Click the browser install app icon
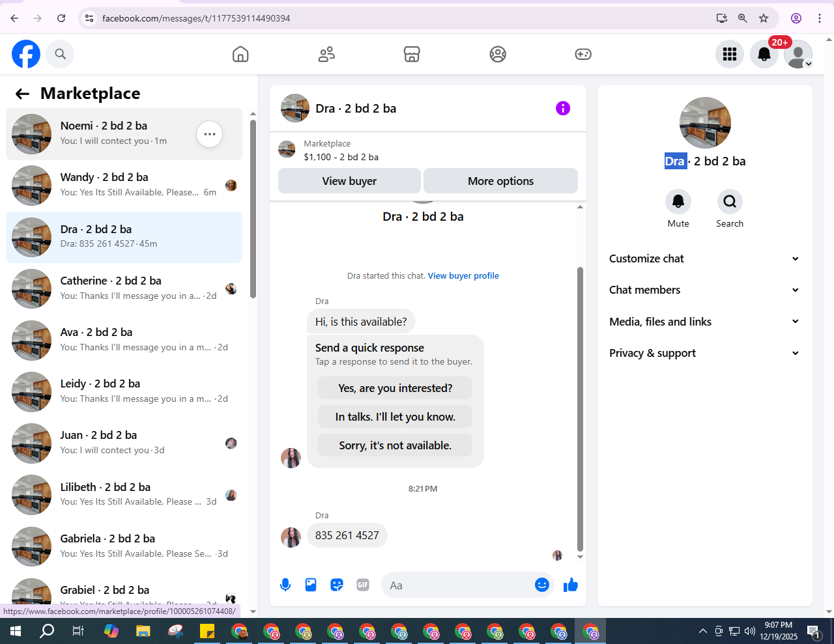834x644 pixels. pyautogui.click(x=722, y=18)
